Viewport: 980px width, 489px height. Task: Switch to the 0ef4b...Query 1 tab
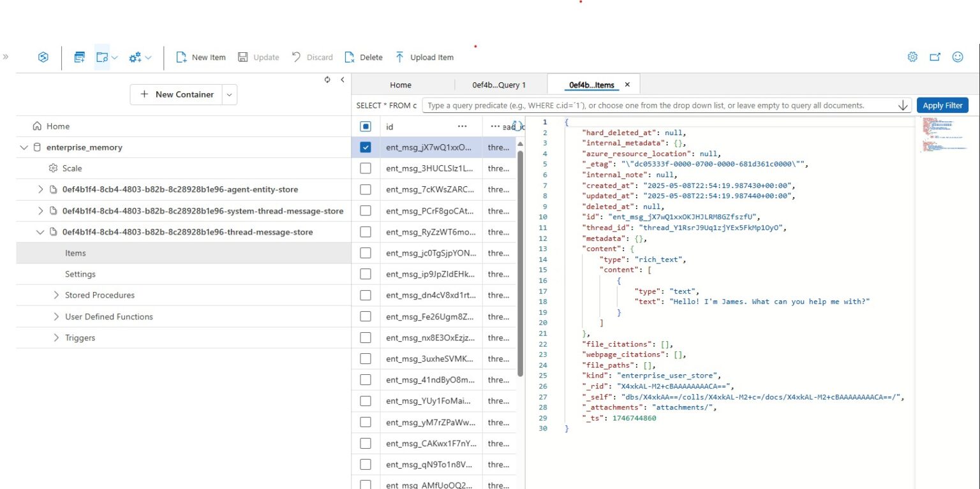[x=499, y=85]
